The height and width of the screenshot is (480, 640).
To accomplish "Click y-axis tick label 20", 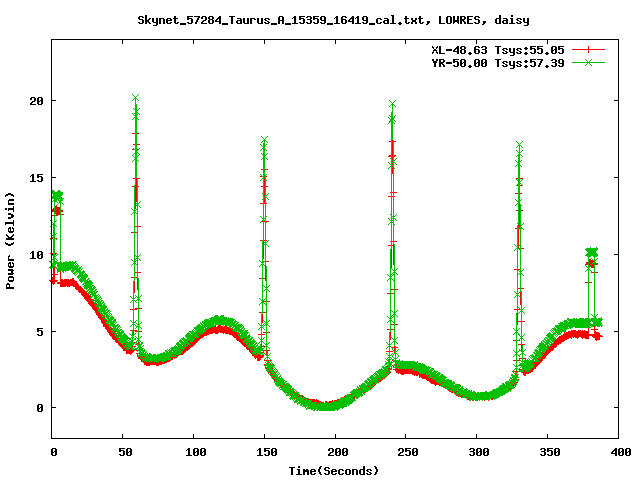I will pyautogui.click(x=36, y=100).
